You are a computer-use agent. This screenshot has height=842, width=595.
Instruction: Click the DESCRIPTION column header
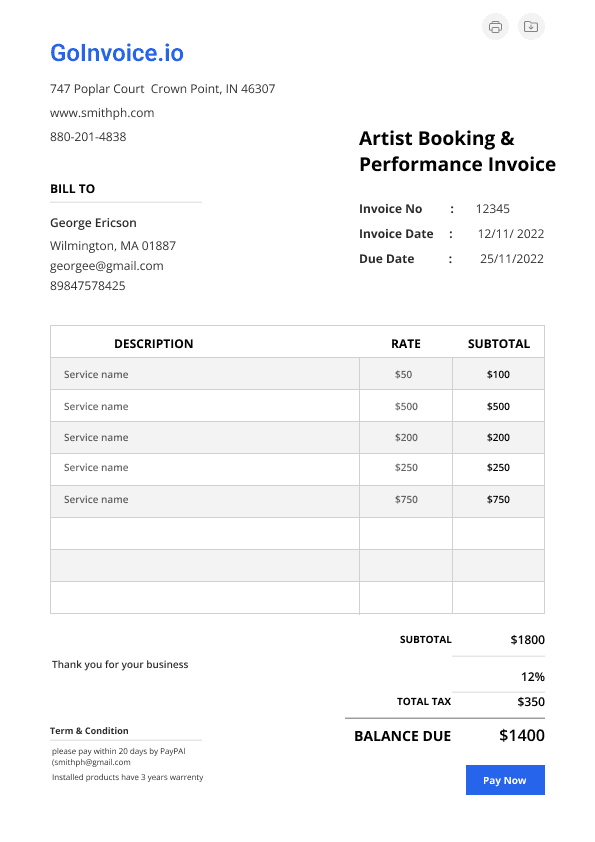[x=154, y=344]
